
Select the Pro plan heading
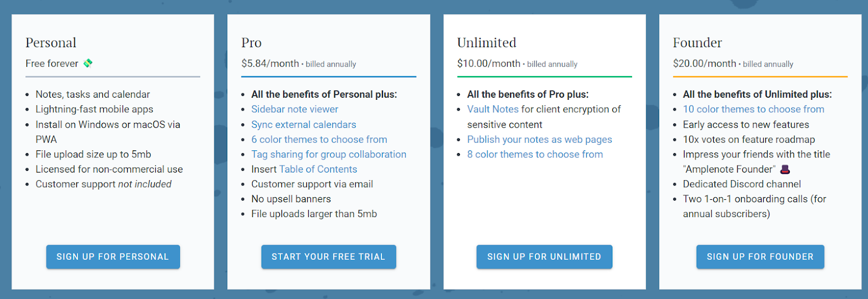pyautogui.click(x=251, y=42)
